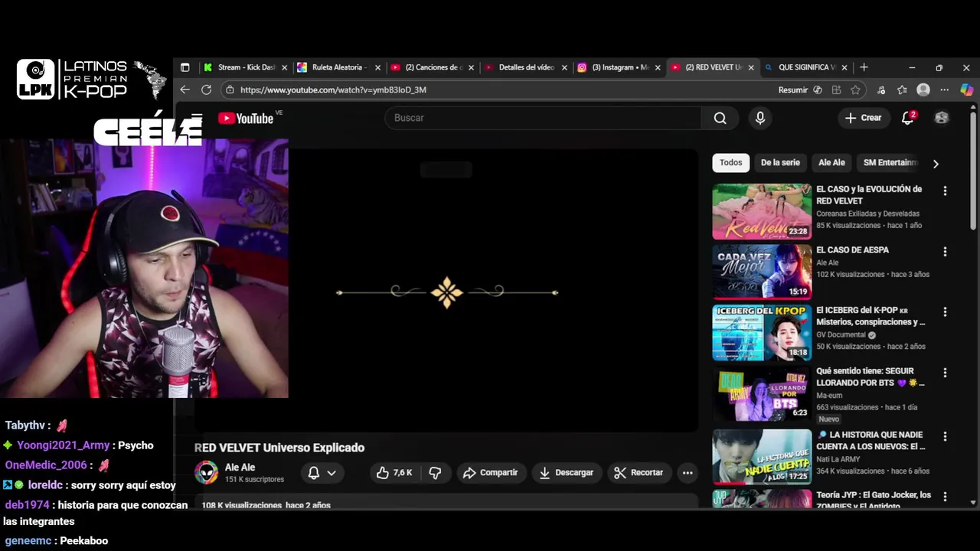
Task: Click the Compartir button
Action: pos(490,473)
